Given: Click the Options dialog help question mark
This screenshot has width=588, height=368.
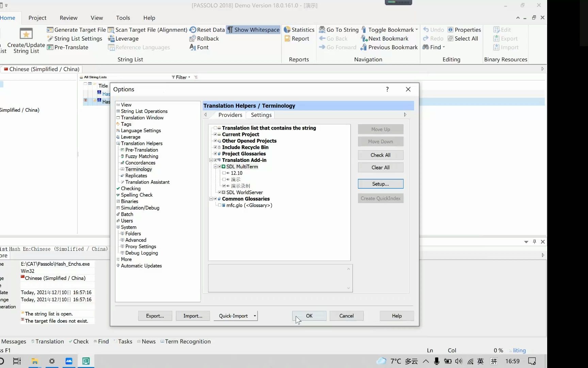Looking at the screenshot, I should pos(387,89).
